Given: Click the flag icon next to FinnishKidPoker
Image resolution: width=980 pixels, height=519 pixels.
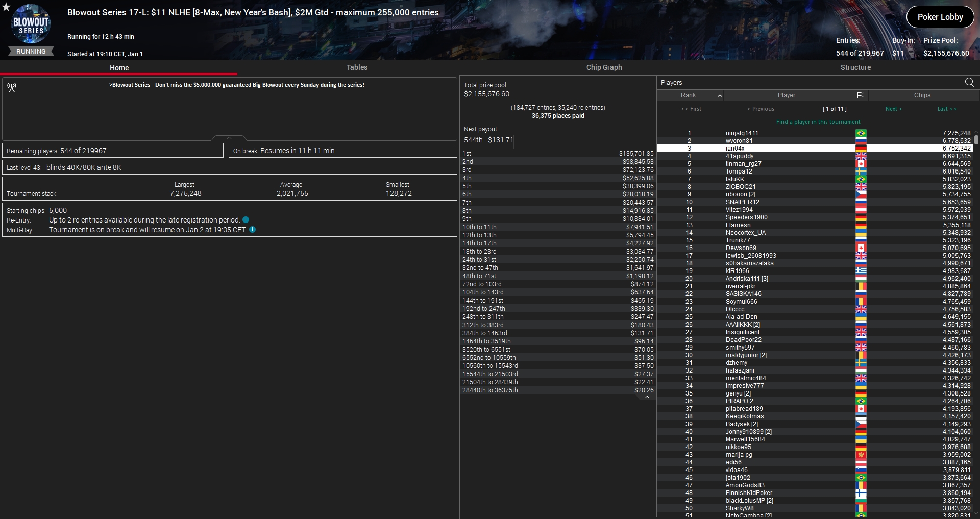Looking at the screenshot, I should coord(861,493).
